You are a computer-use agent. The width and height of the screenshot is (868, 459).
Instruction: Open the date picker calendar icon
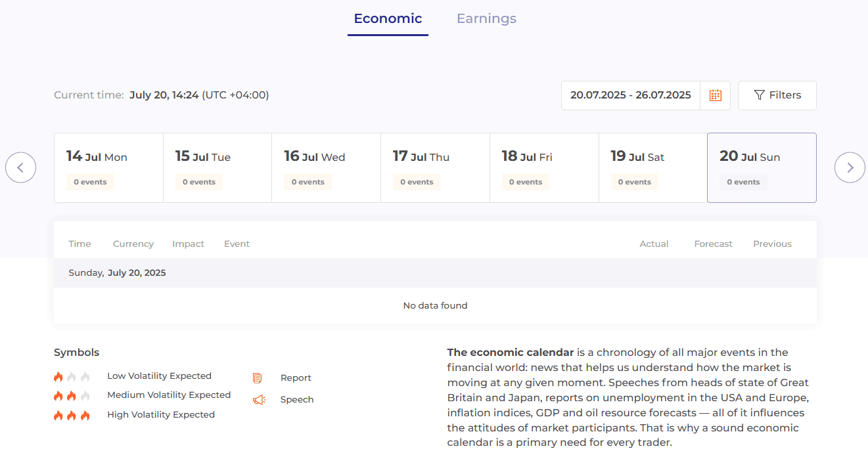(716, 95)
